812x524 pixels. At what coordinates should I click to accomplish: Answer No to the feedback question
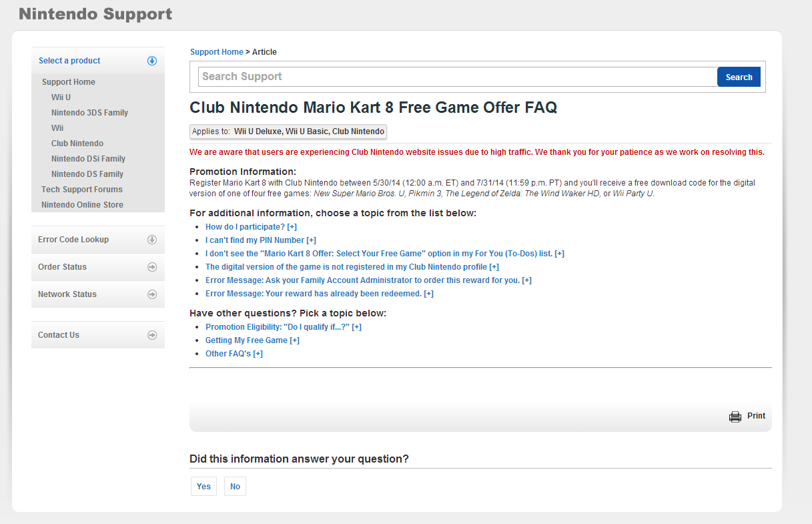(x=235, y=487)
